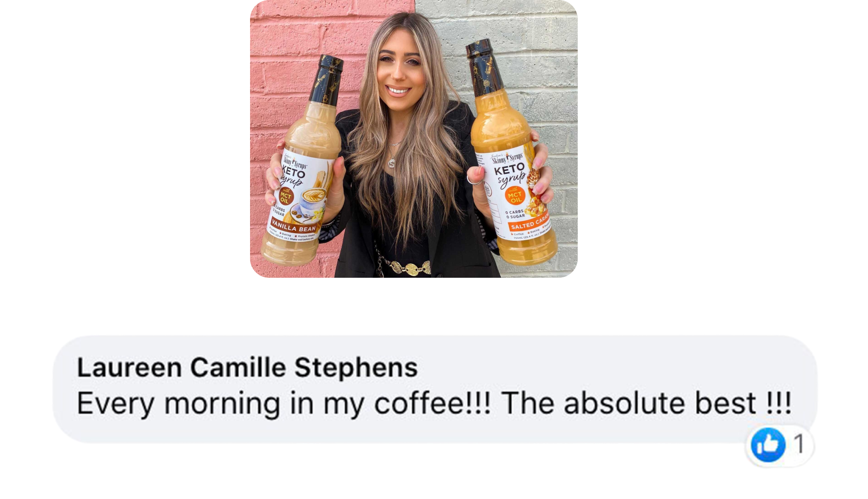Click the black cap of the right bottle
This screenshot has height=499, width=868.
coord(484,65)
